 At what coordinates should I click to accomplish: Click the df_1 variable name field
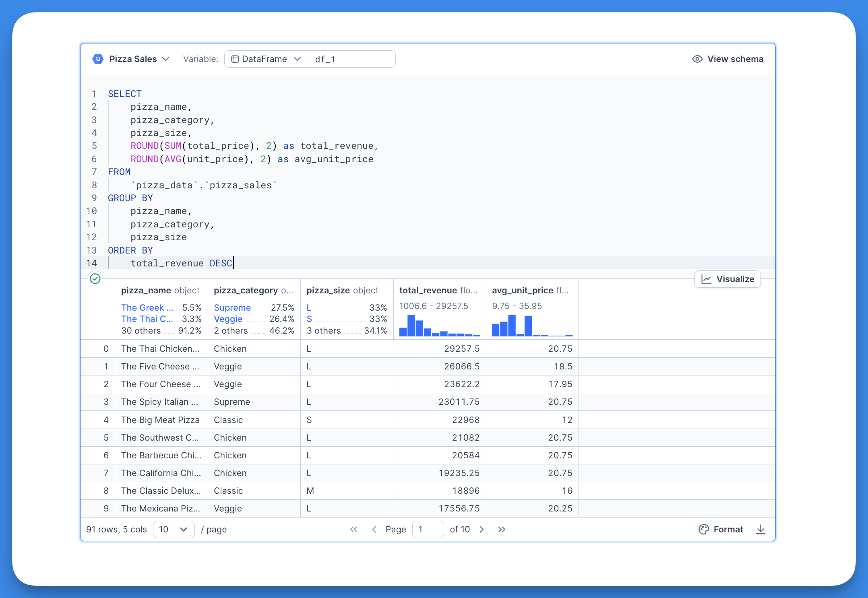tap(352, 59)
